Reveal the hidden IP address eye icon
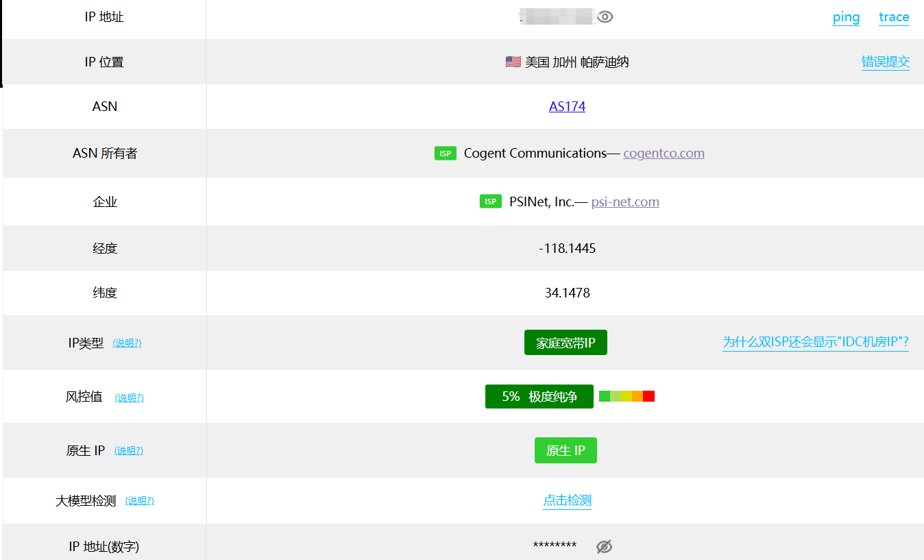Screen dimensions: 924x560 tap(605, 17)
